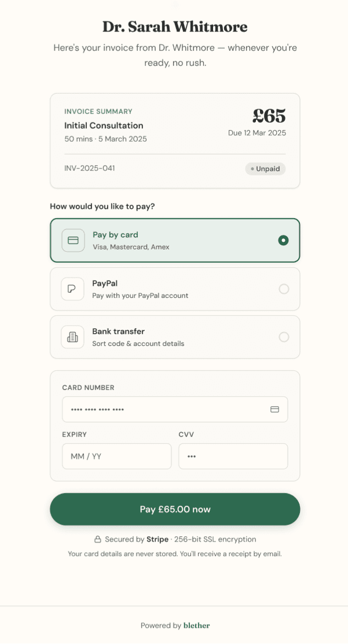Click the card icon next to Pay by card
Image resolution: width=348 pixels, height=644 pixels.
click(x=72, y=240)
